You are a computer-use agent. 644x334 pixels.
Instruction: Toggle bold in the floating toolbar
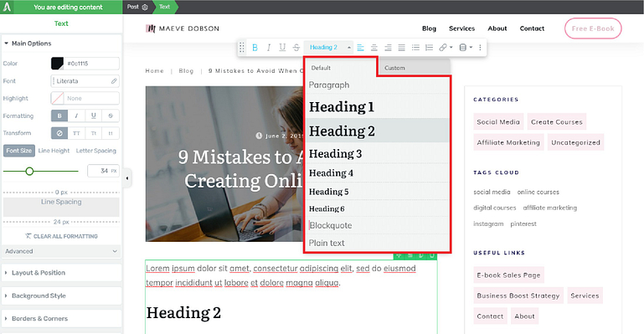point(255,48)
